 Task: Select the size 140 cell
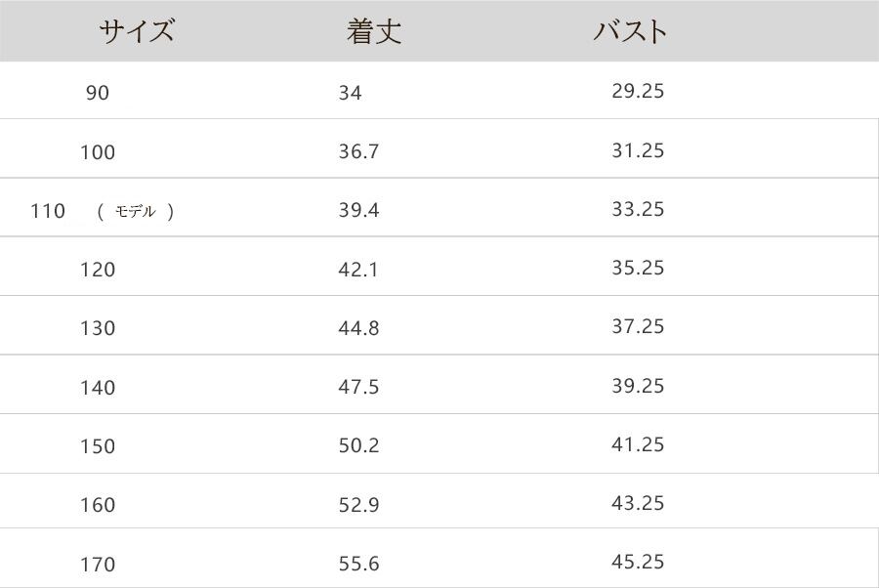[x=98, y=388]
